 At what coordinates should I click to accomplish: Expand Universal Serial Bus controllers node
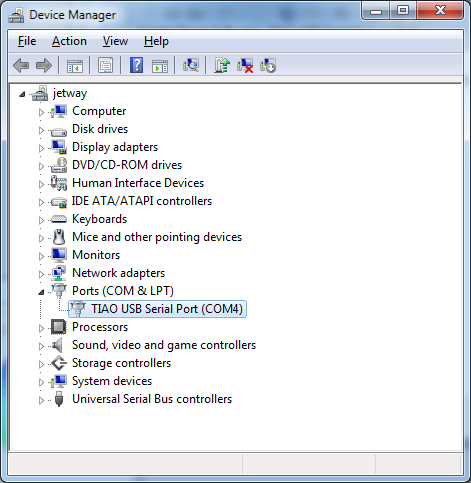(41, 400)
